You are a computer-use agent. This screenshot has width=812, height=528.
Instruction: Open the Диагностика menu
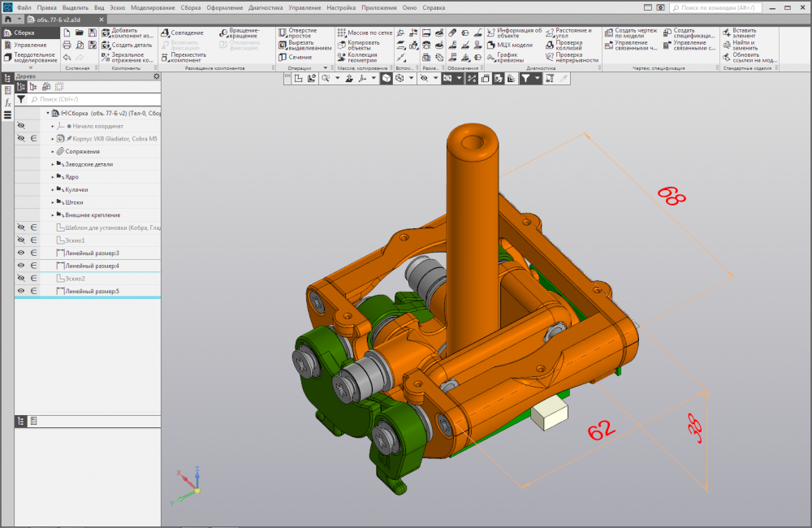(x=266, y=7)
